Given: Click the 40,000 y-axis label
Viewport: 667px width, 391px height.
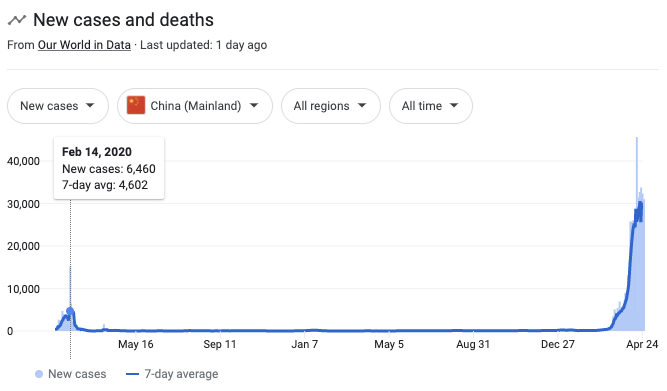Looking at the screenshot, I should pos(23,161).
